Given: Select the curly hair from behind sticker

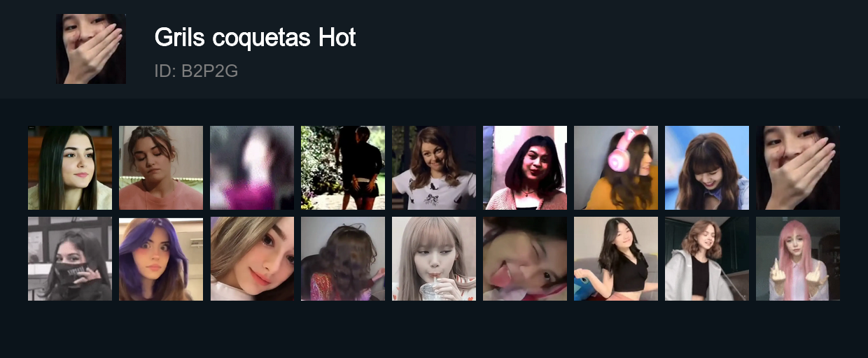Looking at the screenshot, I should click(343, 259).
